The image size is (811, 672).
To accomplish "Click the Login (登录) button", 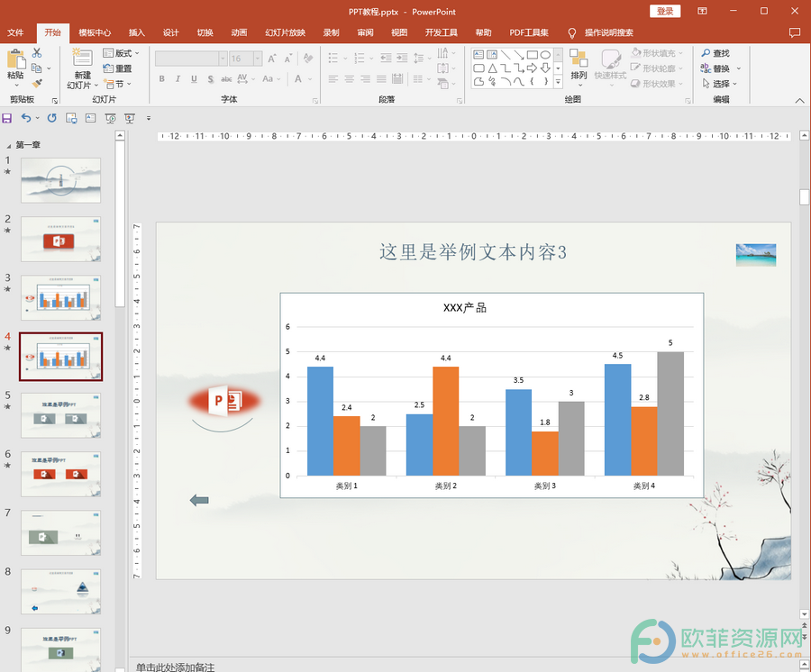I will coord(665,12).
